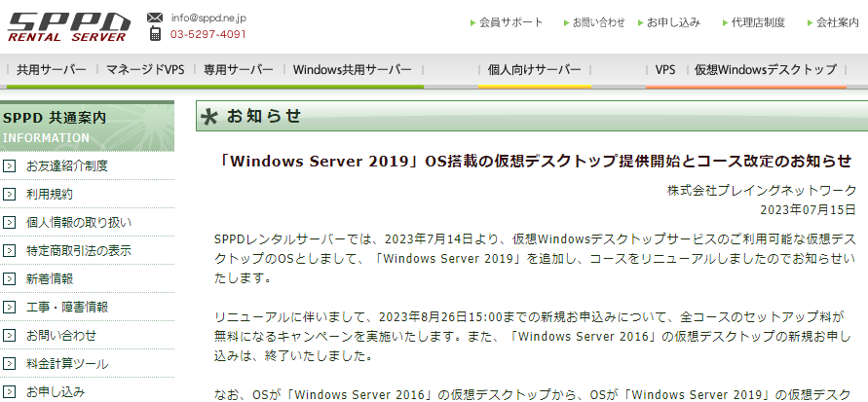Click the arrow box icon beside 工事・障害情報
The width and height of the screenshot is (868, 402).
click(x=9, y=307)
